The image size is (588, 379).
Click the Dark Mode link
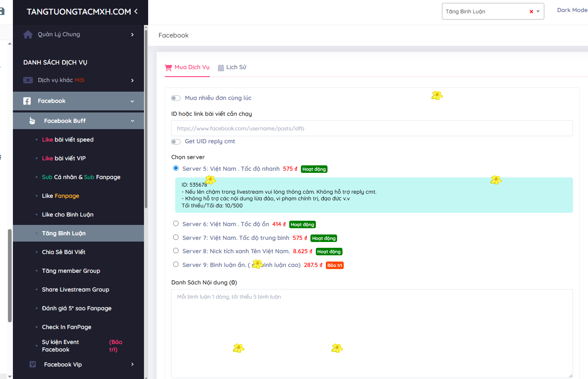click(x=572, y=10)
